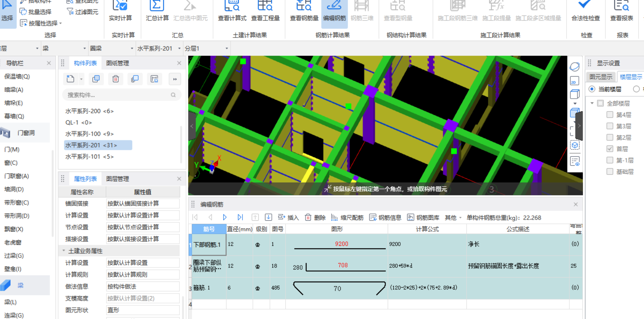Select the 当前楼层 radio button
This screenshot has height=319, width=644.
592,89
